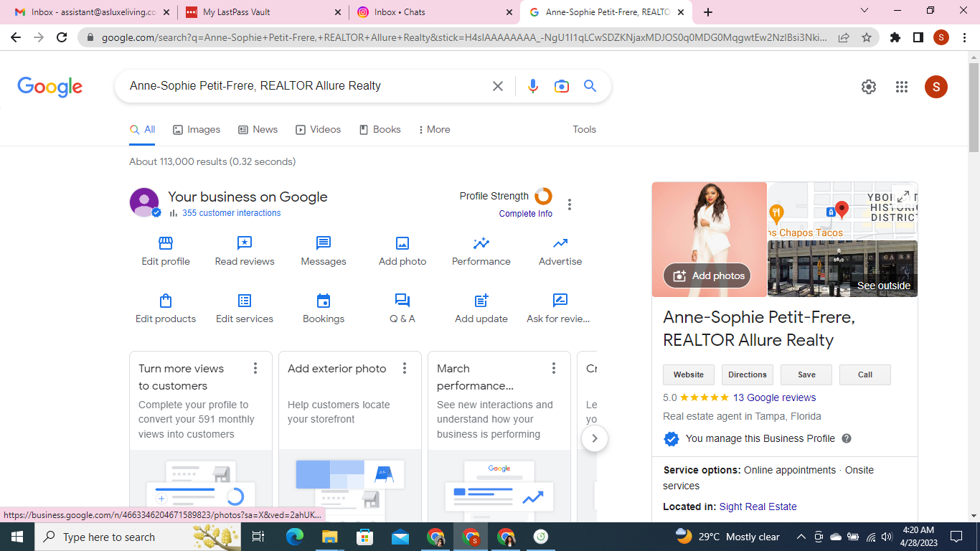This screenshot has height=551, width=980.
Task: Open the Windows notification center
Action: click(956, 537)
